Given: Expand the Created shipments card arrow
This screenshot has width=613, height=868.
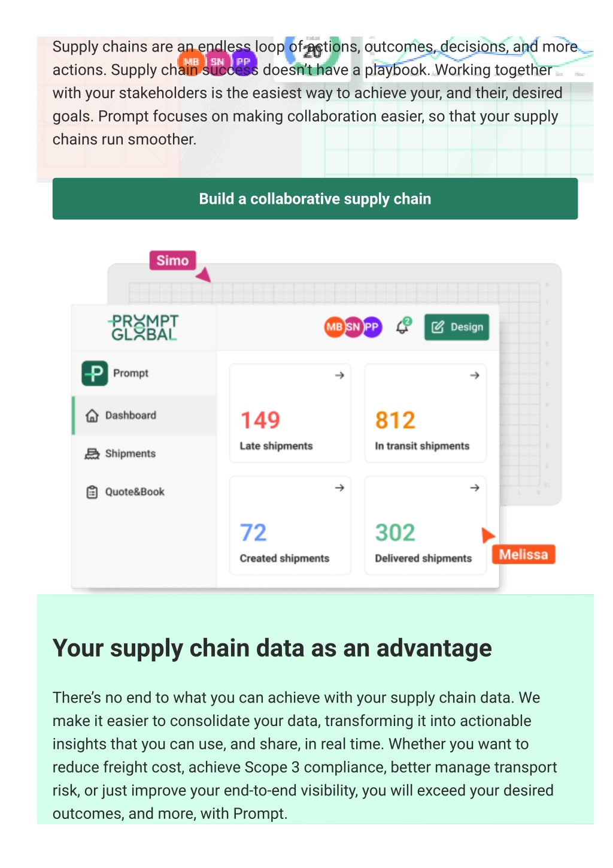Looking at the screenshot, I should (x=339, y=488).
